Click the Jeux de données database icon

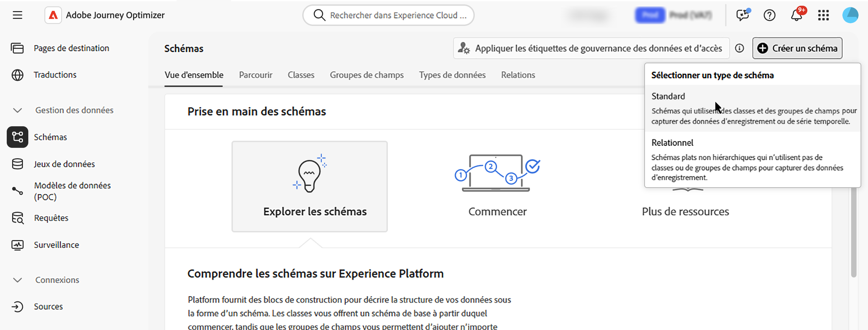17,164
